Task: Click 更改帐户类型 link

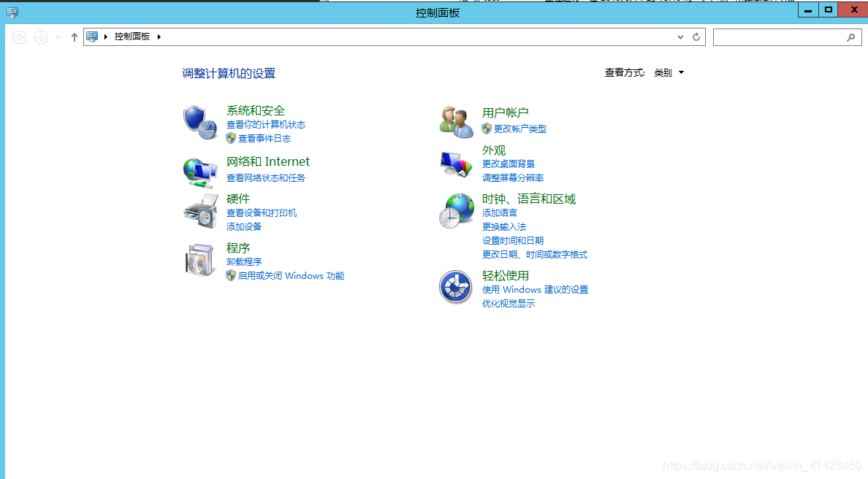Action: coord(520,129)
